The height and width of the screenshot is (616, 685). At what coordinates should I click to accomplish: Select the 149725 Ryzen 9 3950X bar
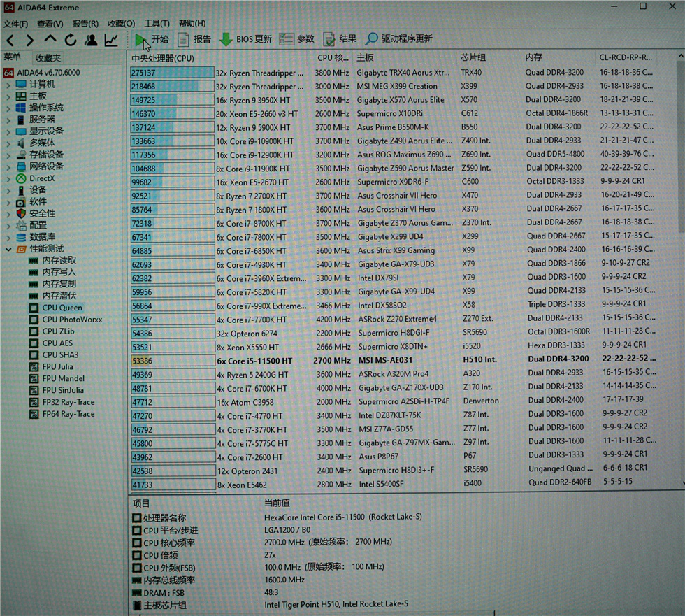pos(172,100)
